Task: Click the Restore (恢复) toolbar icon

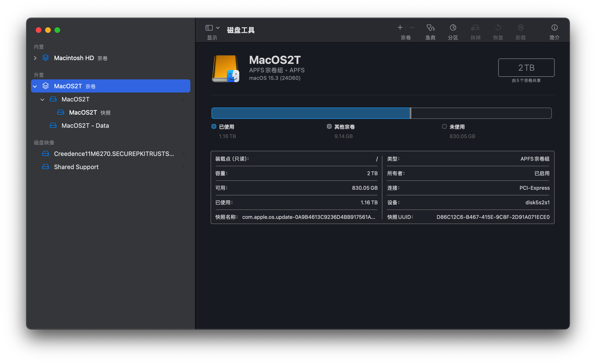Action: tap(498, 28)
